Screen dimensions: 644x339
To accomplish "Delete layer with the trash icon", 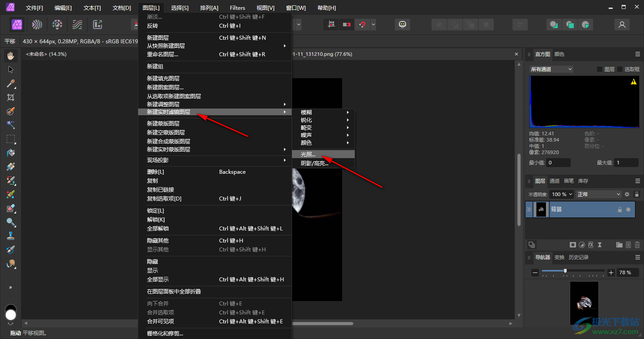I will click(x=637, y=245).
